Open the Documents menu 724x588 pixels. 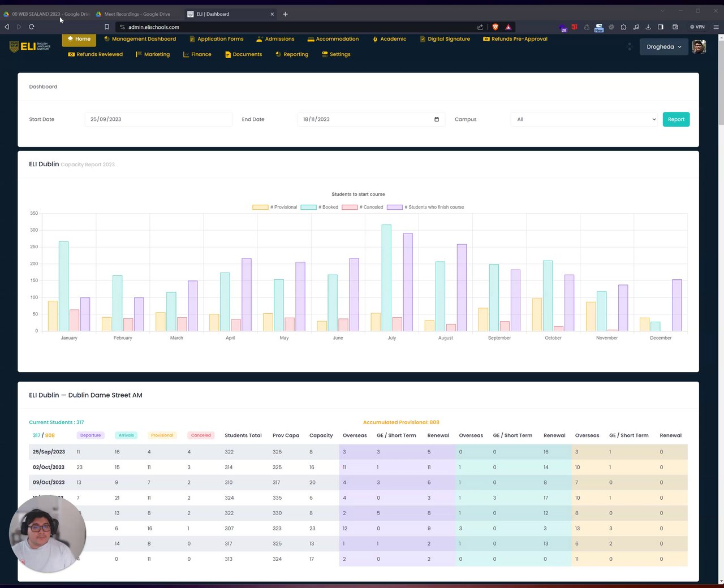tap(243, 54)
